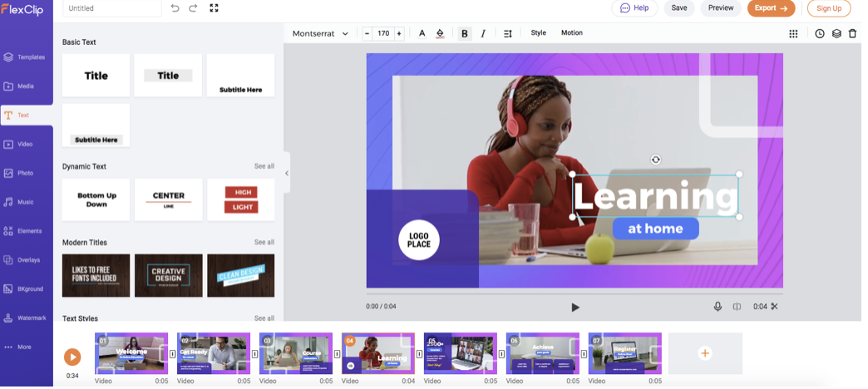Click the Export button

pyautogui.click(x=770, y=8)
